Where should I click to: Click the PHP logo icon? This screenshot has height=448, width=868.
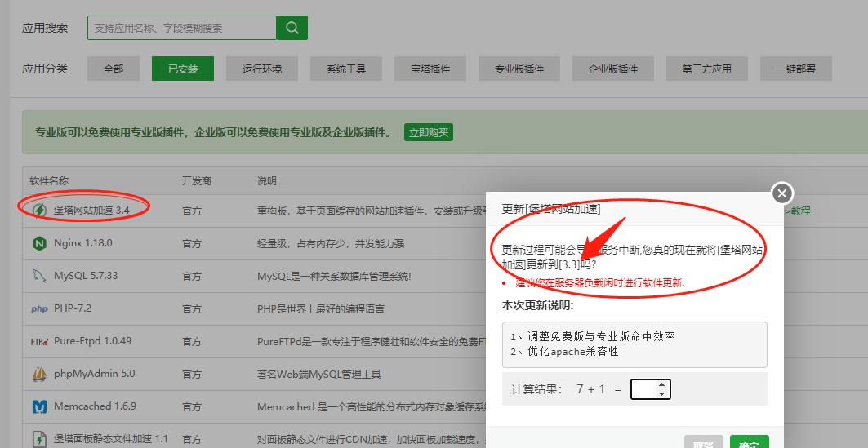39,308
